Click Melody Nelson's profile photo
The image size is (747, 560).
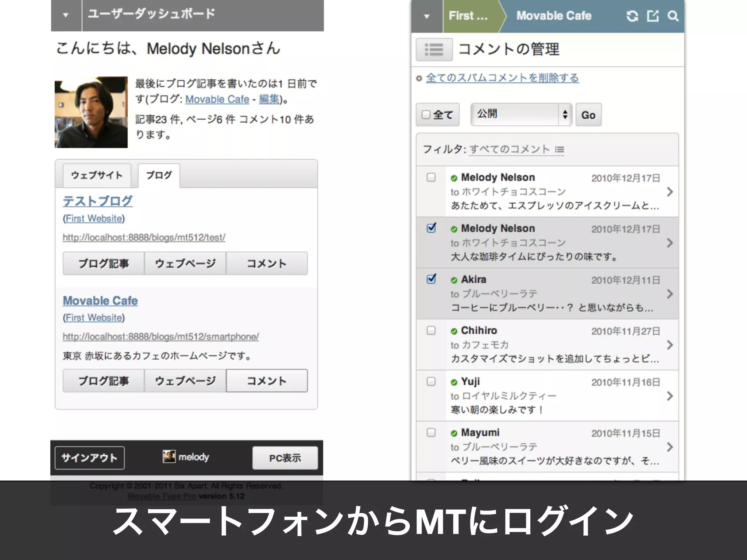coord(91,112)
